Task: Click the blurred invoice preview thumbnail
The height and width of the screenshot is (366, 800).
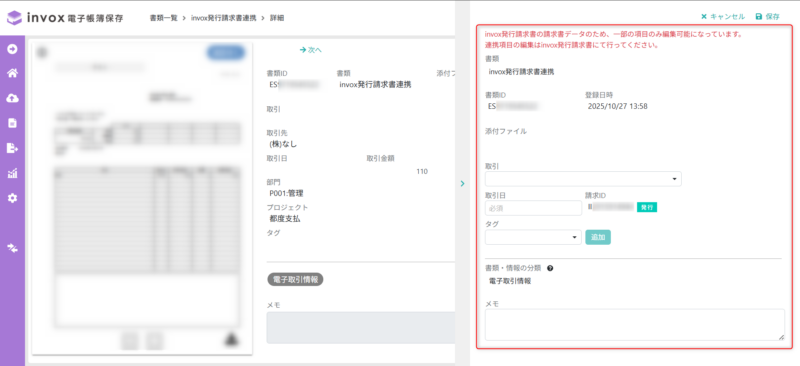Action: [x=142, y=198]
